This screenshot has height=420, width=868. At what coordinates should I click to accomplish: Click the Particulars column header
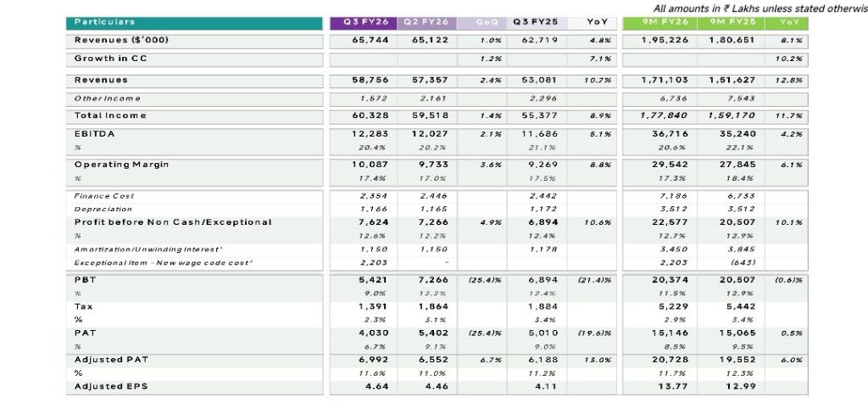[103, 22]
